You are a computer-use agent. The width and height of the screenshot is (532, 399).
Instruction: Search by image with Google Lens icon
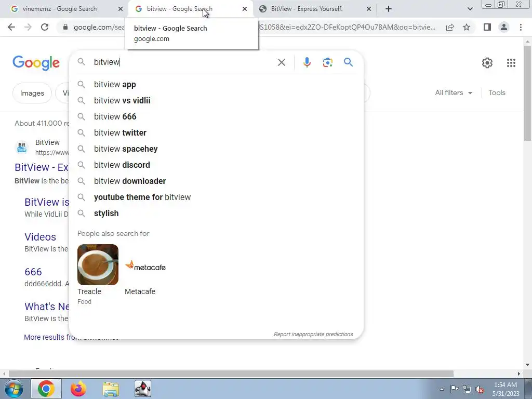coord(327,62)
